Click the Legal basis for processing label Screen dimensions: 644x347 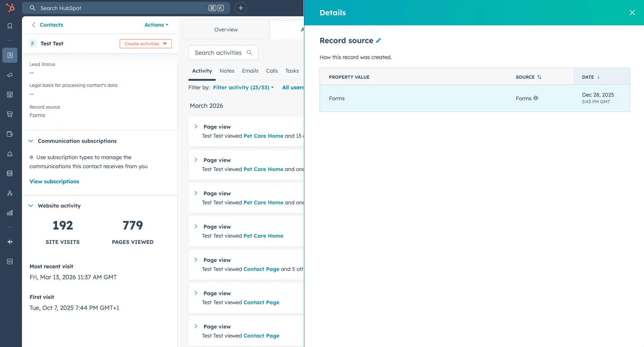pos(74,85)
